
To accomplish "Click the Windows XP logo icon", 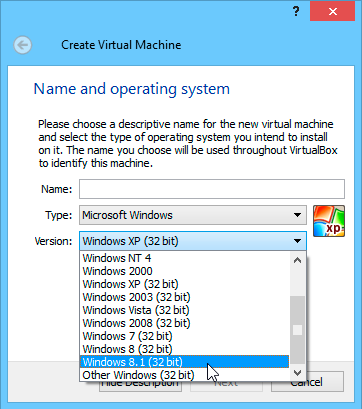I will (329, 221).
